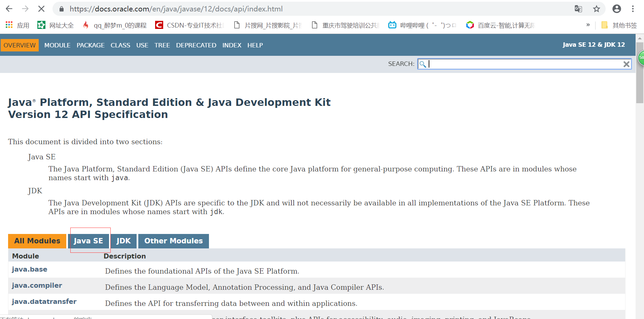Open the other bookmarks folder

[x=619, y=25]
